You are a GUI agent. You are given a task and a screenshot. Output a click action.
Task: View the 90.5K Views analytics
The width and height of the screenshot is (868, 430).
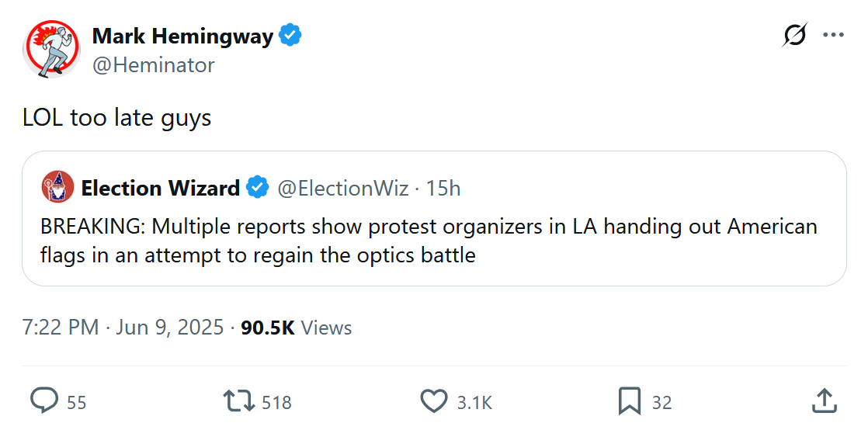(296, 328)
